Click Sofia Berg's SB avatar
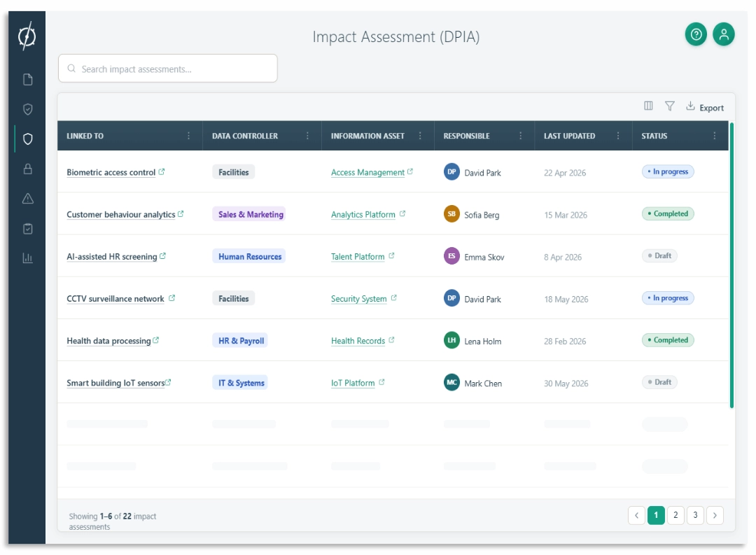The height and width of the screenshot is (555, 756). click(x=451, y=214)
